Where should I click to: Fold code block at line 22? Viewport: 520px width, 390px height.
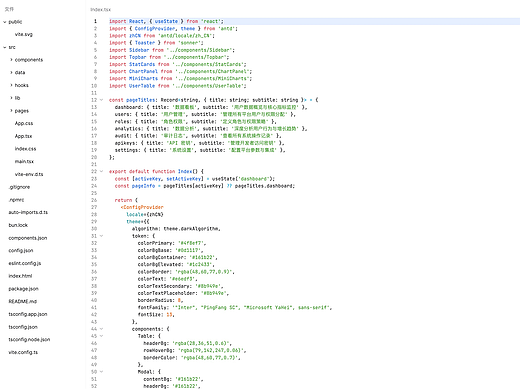click(x=102, y=171)
